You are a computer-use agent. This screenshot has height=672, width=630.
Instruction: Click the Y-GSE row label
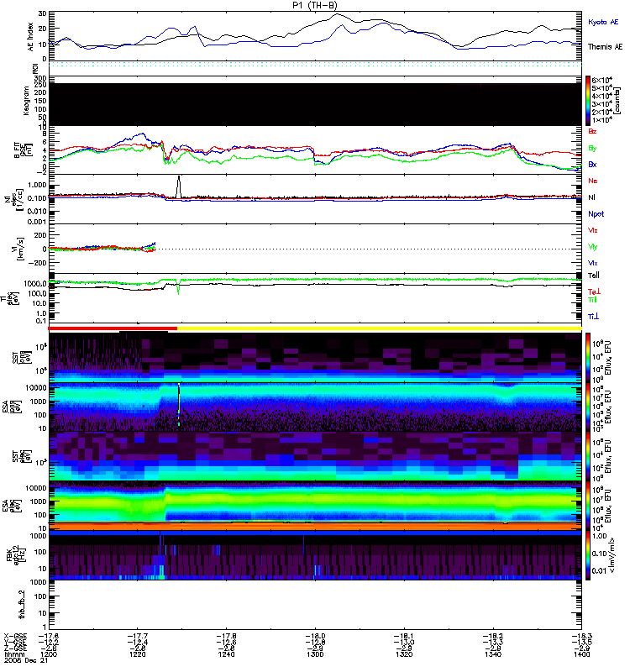tap(15, 642)
